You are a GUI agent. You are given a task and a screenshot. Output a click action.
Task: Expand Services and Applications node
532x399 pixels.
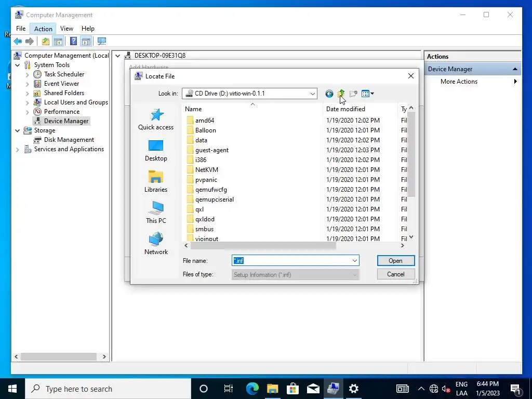point(18,149)
